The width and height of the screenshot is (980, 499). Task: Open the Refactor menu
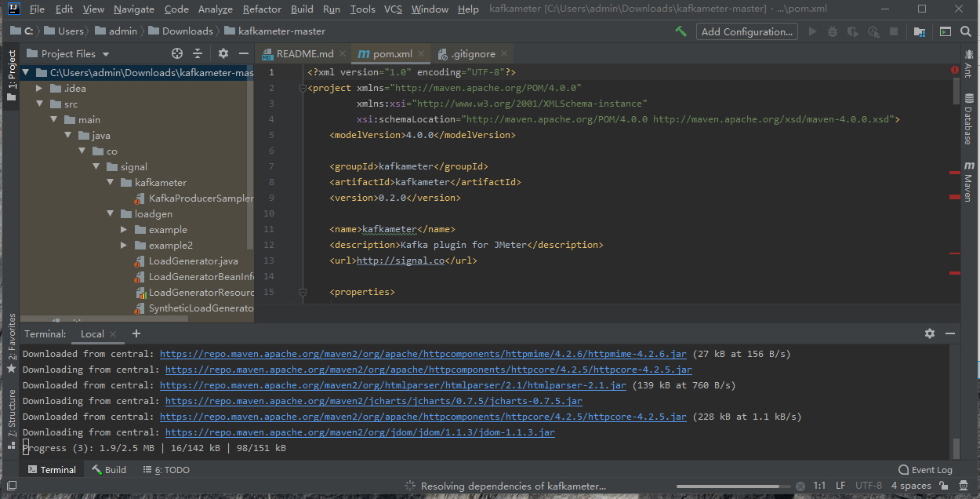262,9
